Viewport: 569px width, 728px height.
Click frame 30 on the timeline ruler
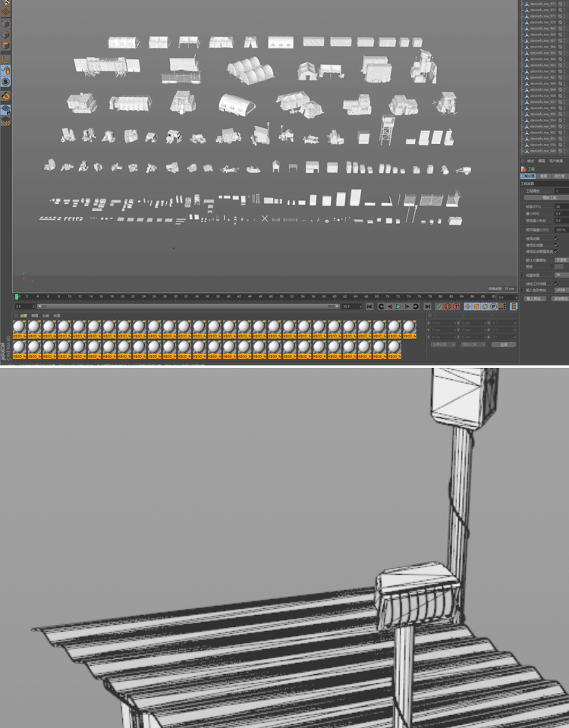175,297
